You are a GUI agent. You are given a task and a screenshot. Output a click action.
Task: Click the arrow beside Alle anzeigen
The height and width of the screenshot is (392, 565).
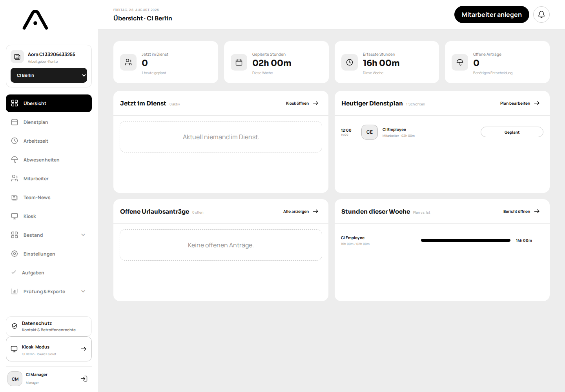point(315,211)
